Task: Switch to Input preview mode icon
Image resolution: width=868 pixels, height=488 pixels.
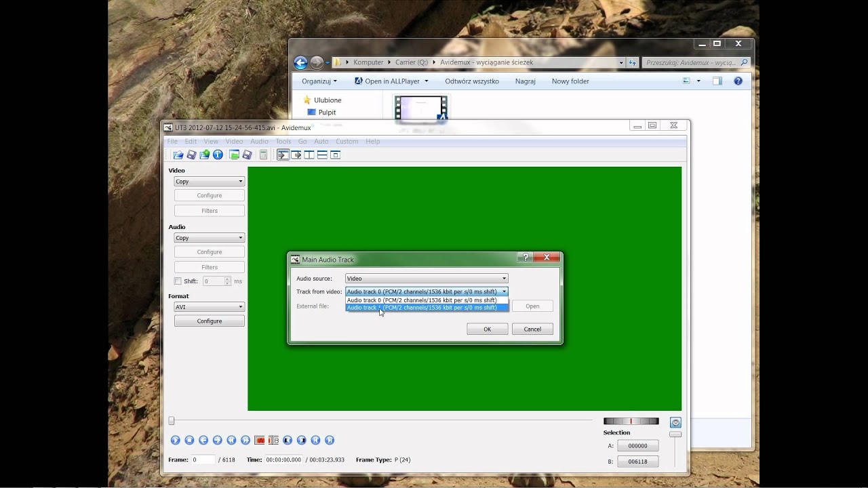Action: [x=283, y=155]
